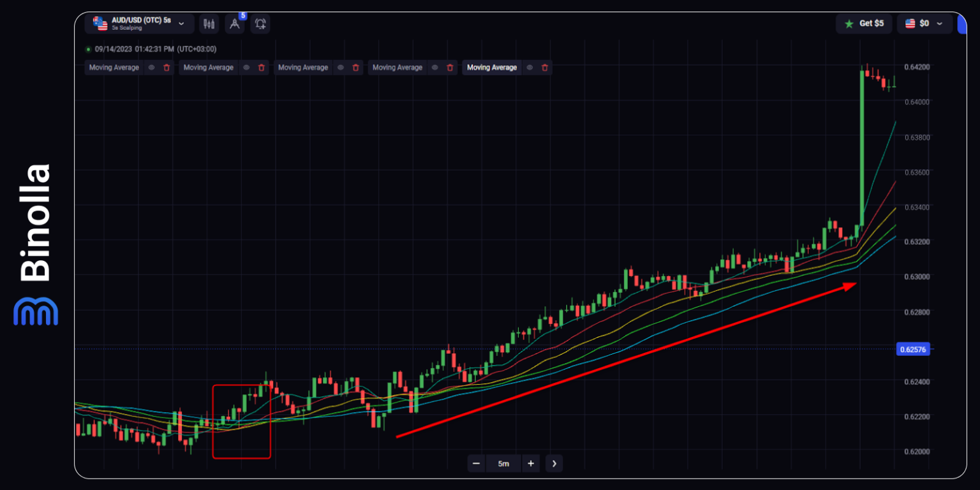
Task: Decrease timeframe with the minus control
Action: pos(477,463)
